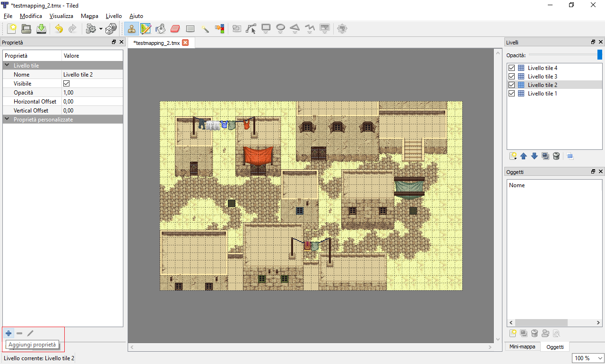Click the Random Mode dice icon
The width and height of the screenshot is (605, 364).
[111, 29]
